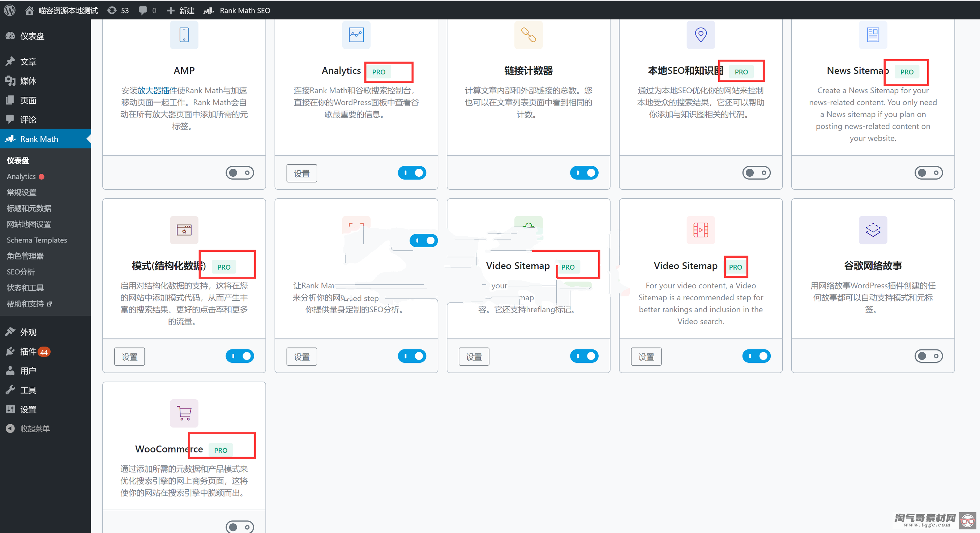The width and height of the screenshot is (980, 533).
Task: Click the 仪表盘 dashboard gauge icon in sidebar
Action: (x=10, y=36)
